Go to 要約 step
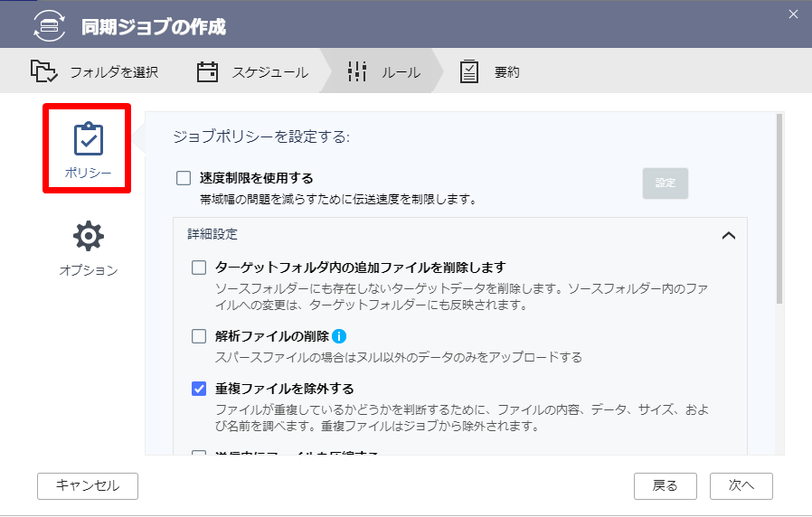Screen dimensions: 812x517 [490, 72]
